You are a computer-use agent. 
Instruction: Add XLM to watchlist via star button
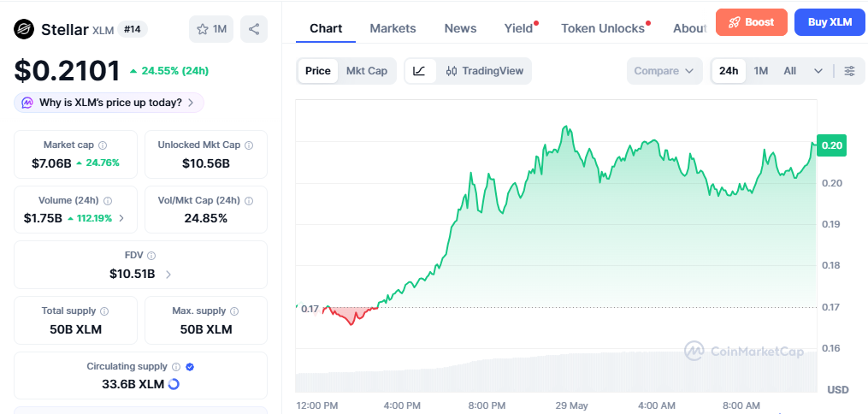click(211, 29)
